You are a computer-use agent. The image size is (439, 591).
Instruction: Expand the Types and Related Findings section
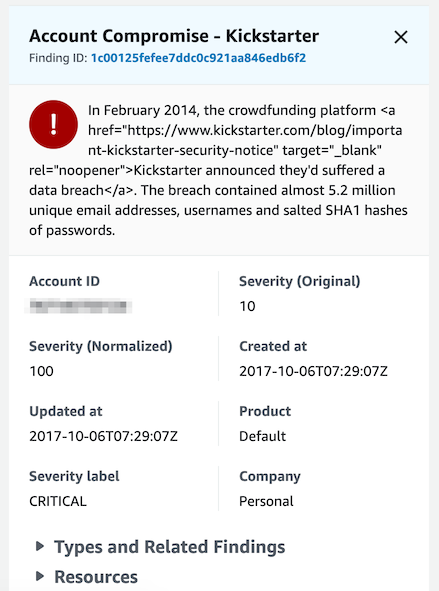click(170, 547)
